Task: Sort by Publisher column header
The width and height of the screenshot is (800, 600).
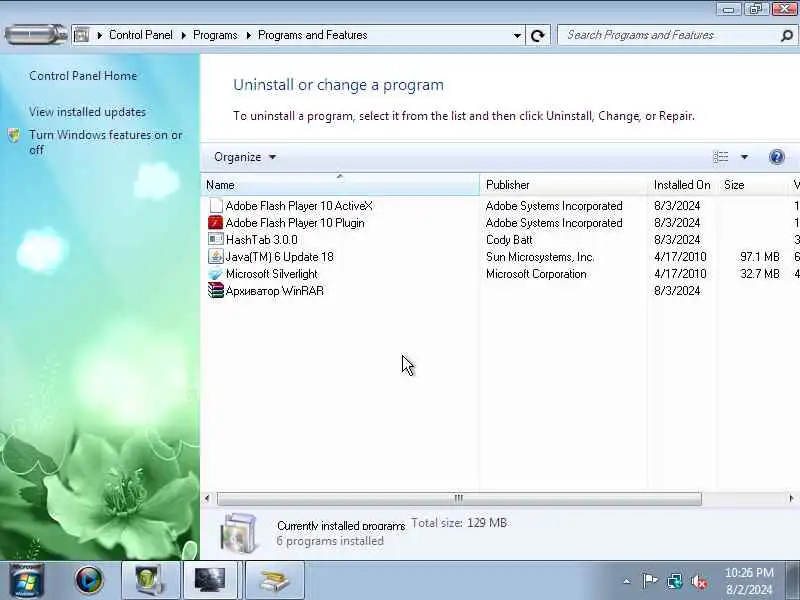Action: coord(563,185)
